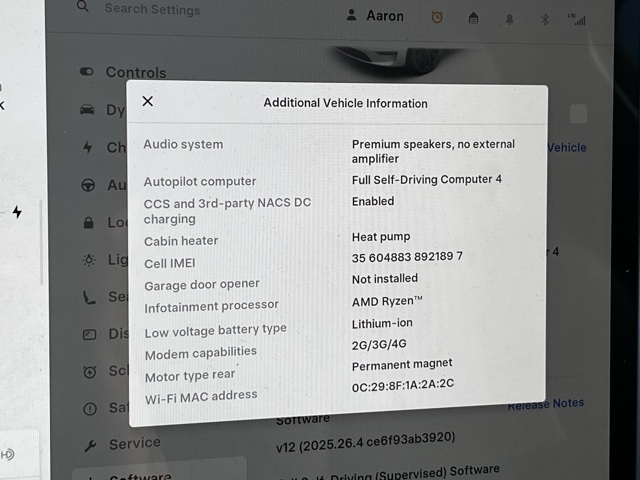Select the 'Lithium-ion' value

(x=382, y=324)
